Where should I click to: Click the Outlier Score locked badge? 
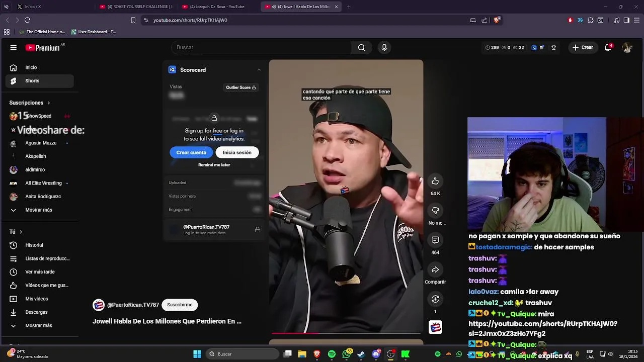[240, 87]
